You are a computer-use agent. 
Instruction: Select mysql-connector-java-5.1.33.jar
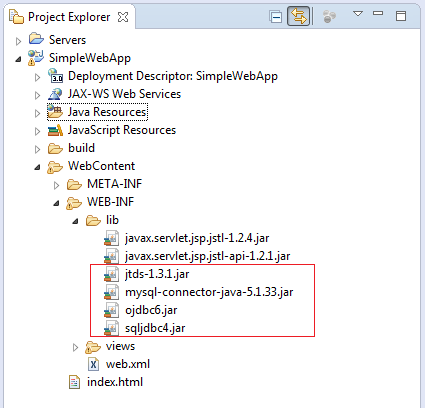coord(209,292)
